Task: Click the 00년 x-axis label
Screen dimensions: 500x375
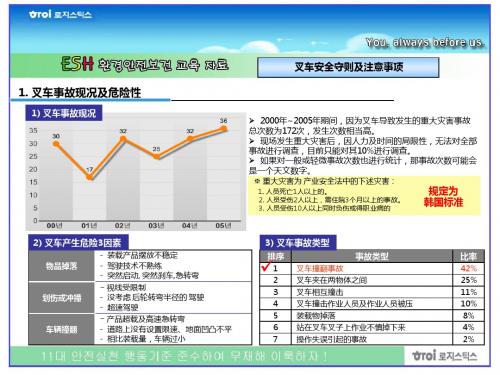Action: [54, 226]
